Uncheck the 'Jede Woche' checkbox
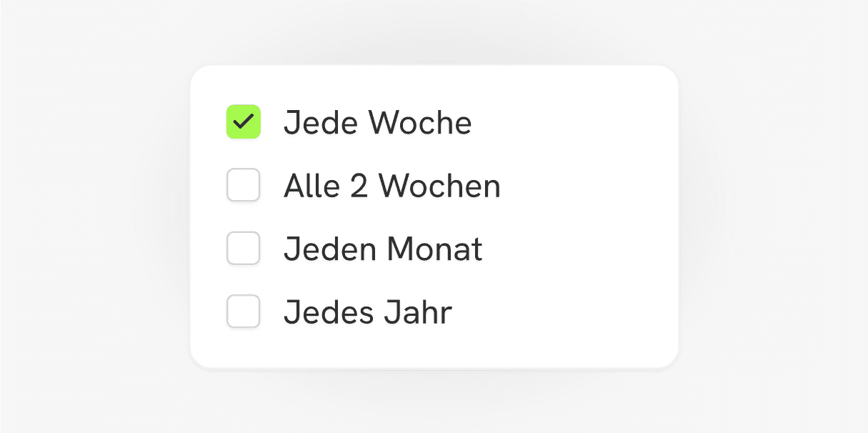Screen dimensions: 868x433 243,121
